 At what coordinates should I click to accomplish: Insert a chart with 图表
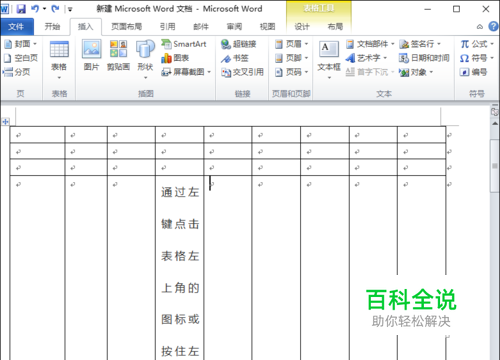175,58
